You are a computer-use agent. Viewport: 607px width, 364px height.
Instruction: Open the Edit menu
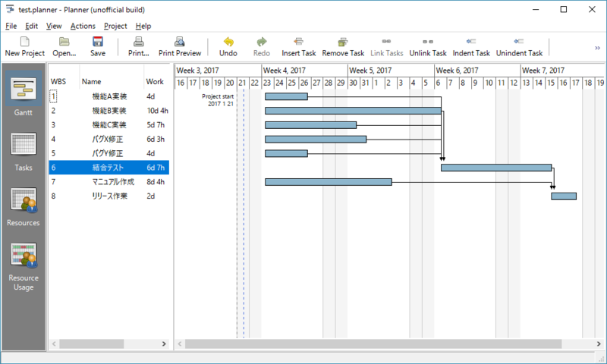tap(31, 26)
